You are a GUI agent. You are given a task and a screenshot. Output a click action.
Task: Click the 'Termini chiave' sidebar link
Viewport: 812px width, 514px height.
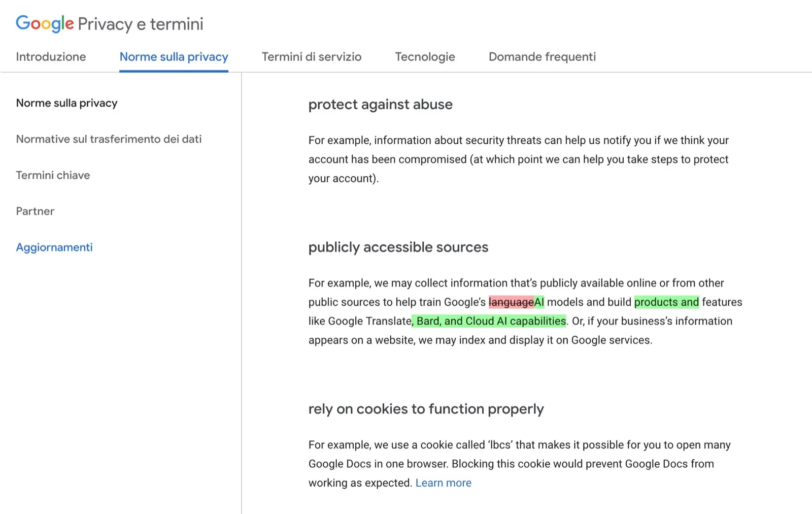53,175
